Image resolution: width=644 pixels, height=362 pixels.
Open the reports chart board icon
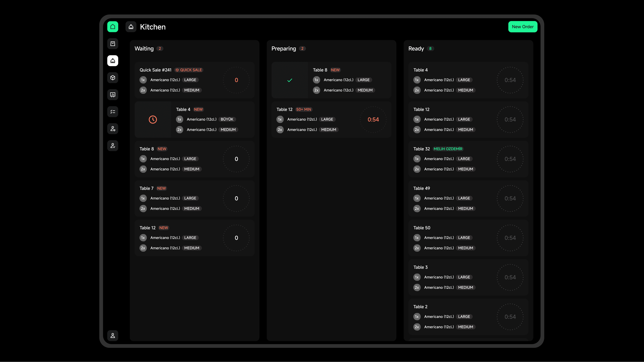click(113, 95)
